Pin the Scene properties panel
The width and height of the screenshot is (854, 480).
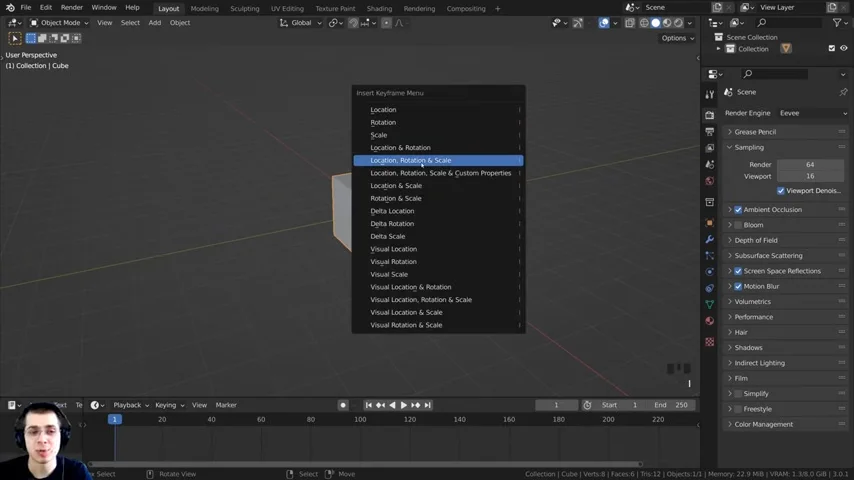pyautogui.click(x=843, y=92)
